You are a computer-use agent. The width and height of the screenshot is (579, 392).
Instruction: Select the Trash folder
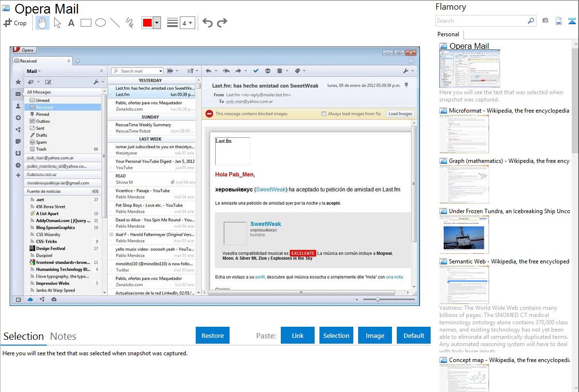63,149
